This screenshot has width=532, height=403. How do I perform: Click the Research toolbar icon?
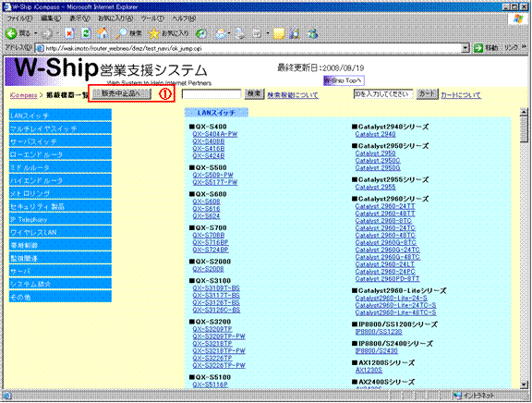coord(296,33)
